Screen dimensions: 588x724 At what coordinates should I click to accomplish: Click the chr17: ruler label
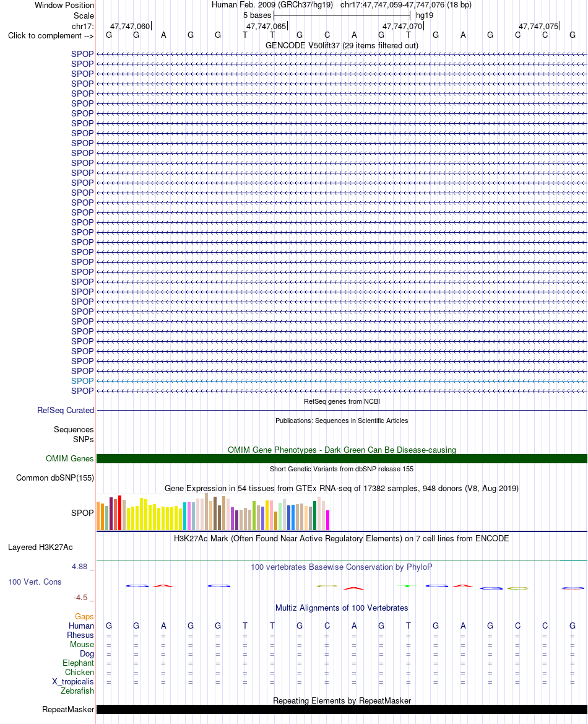click(82, 26)
